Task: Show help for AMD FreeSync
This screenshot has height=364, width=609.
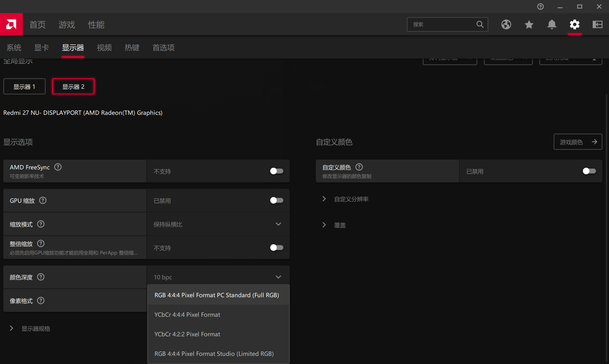Action: tap(58, 167)
